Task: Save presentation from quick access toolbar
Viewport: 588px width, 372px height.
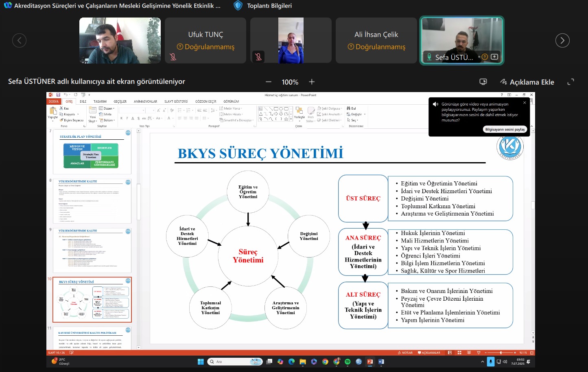Action: pos(58,95)
